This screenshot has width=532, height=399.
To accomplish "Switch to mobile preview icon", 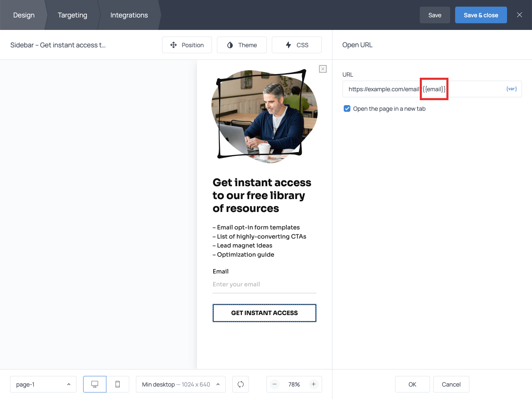I will pos(118,384).
